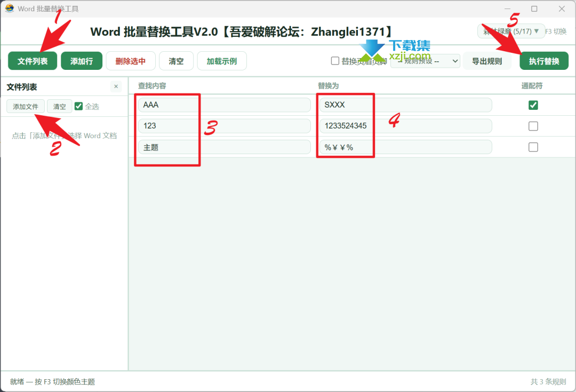The image size is (576, 392).
Task: Clear the file list with the small 清空 button
Action: click(x=60, y=107)
